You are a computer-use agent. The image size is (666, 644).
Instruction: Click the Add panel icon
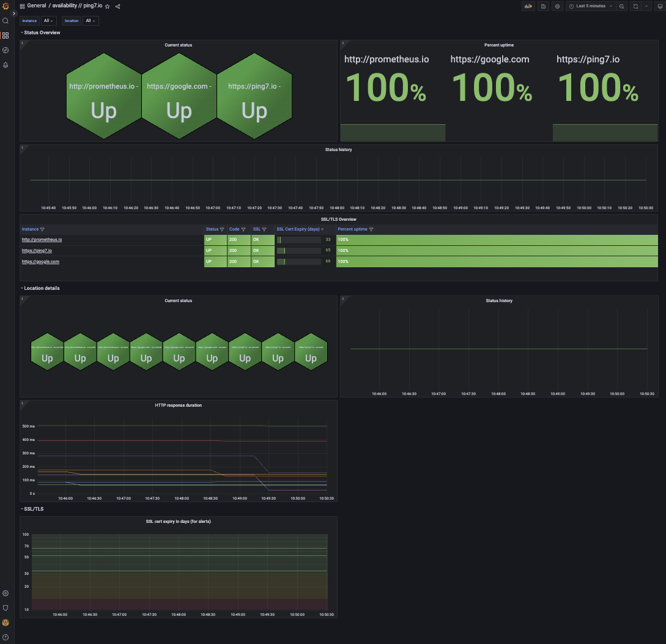point(528,6)
